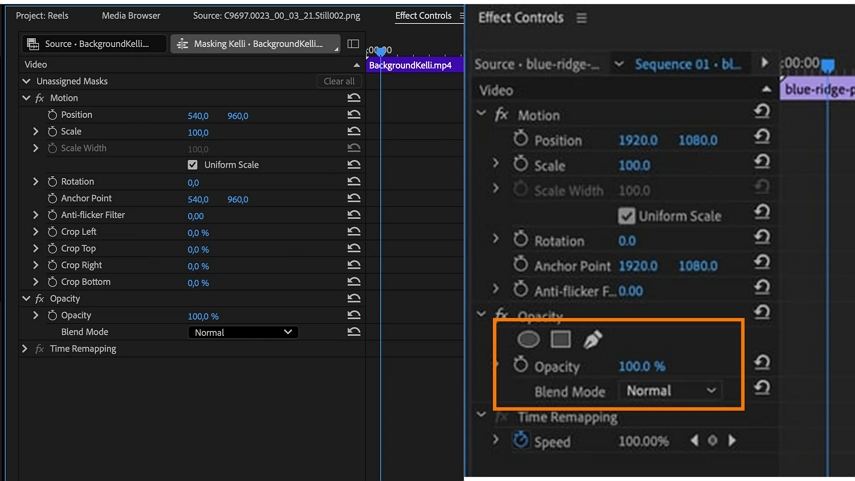The height and width of the screenshot is (481, 855).
Task: Open Blend Mode dropdown in left panel
Action: pos(243,332)
